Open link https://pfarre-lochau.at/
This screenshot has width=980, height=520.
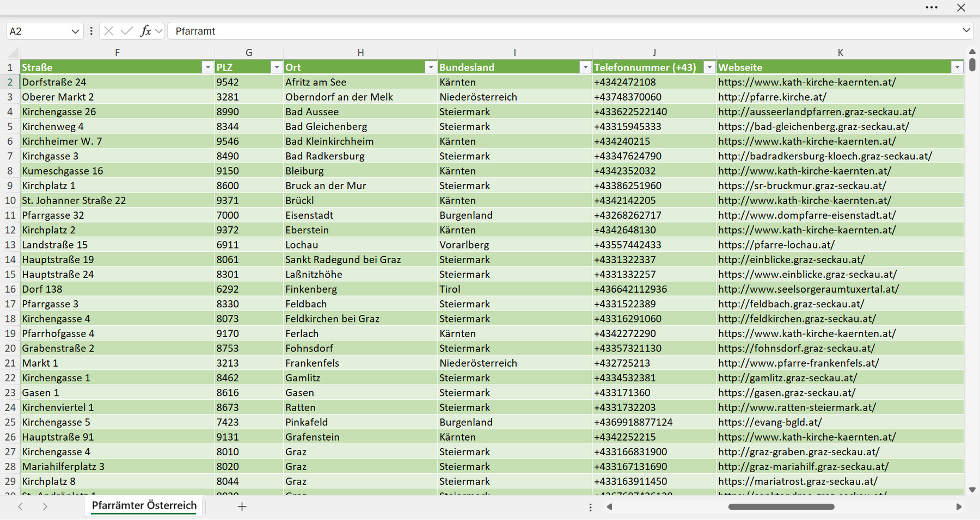coord(776,245)
